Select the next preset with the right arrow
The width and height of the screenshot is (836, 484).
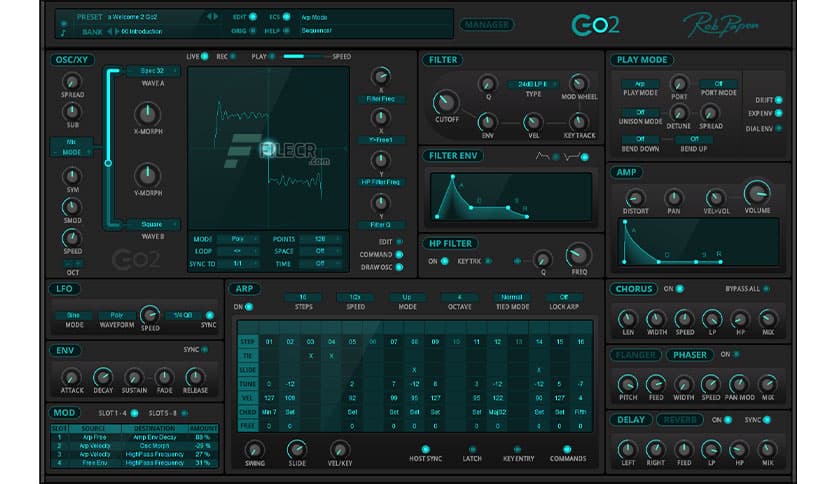click(x=216, y=17)
